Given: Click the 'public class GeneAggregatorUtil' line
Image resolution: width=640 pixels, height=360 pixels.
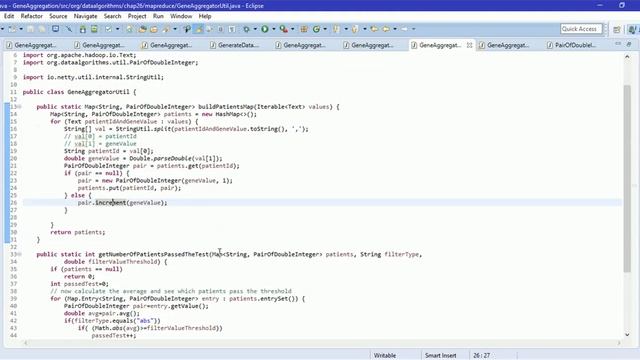Looking at the screenshot, I should click(x=79, y=92).
